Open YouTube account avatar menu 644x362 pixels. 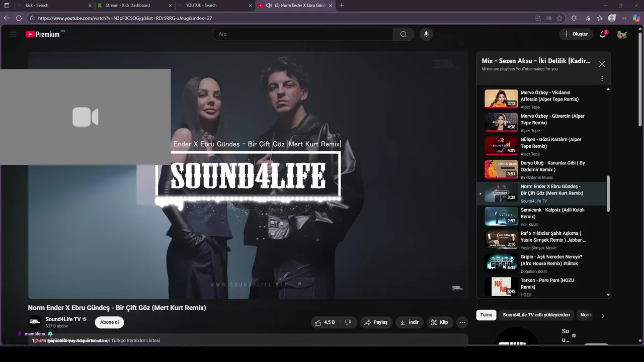point(622,34)
